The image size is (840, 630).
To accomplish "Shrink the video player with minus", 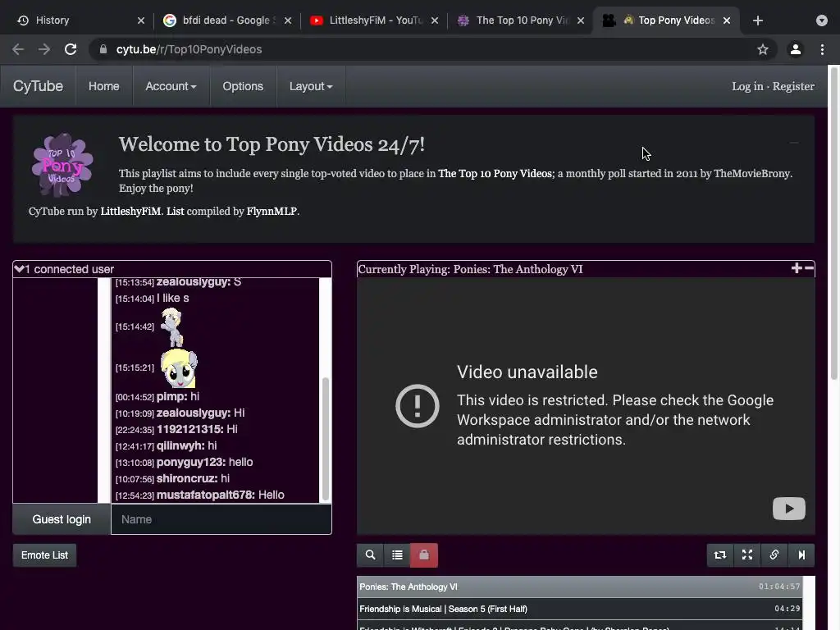I will point(809,268).
